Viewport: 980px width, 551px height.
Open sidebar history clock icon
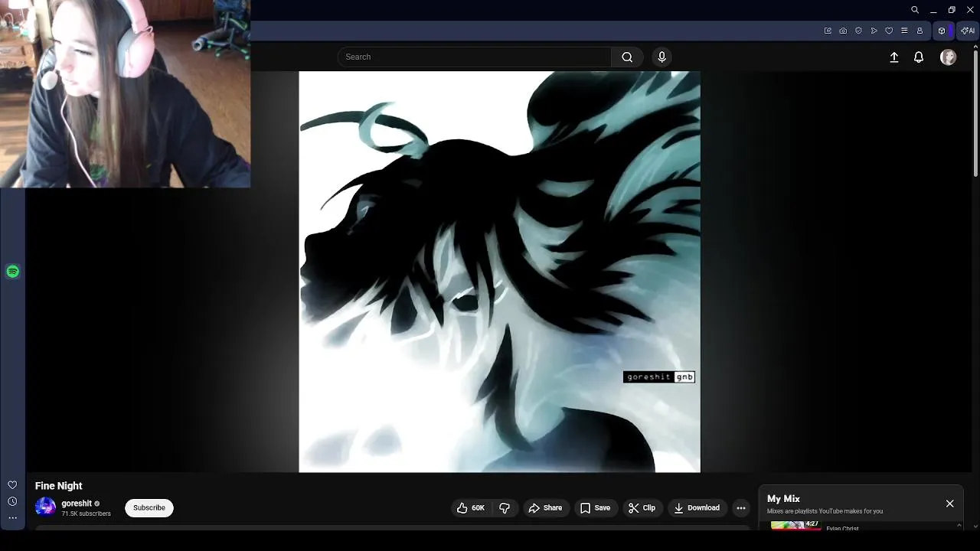[x=12, y=501]
